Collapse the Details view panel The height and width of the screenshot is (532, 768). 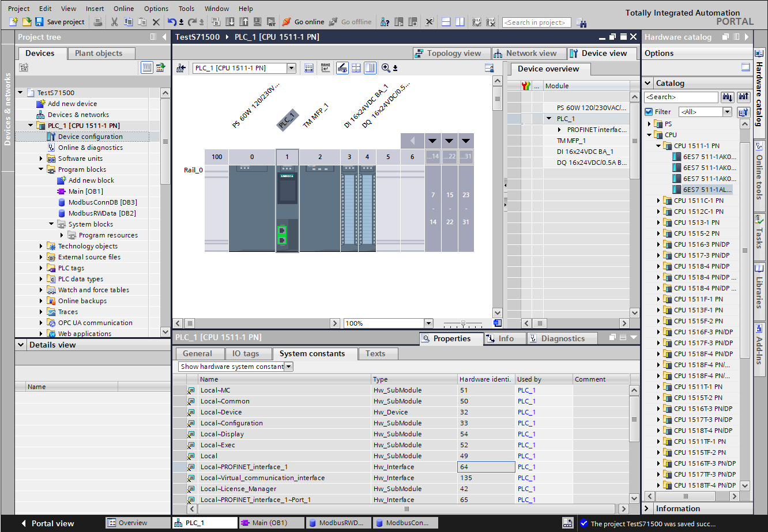click(x=21, y=345)
